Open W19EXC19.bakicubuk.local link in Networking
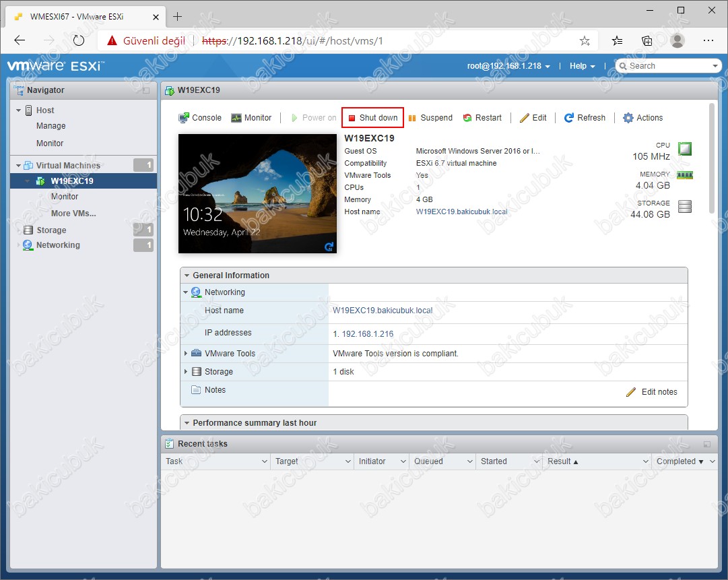This screenshot has height=580, width=728. 383,311
